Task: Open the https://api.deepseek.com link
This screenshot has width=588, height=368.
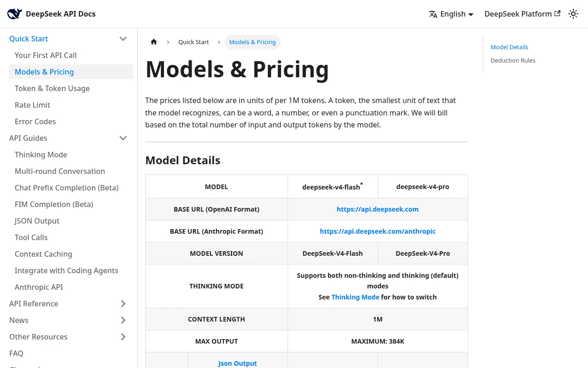Action: [378, 209]
